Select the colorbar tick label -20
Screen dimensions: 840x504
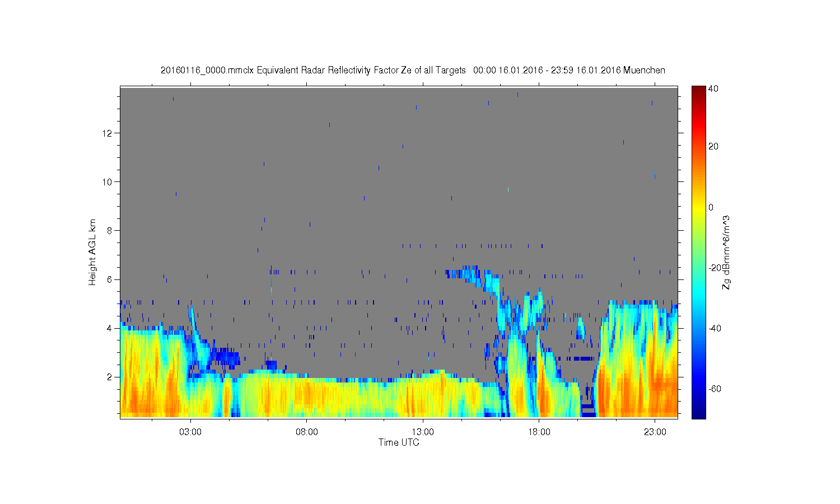tap(715, 268)
